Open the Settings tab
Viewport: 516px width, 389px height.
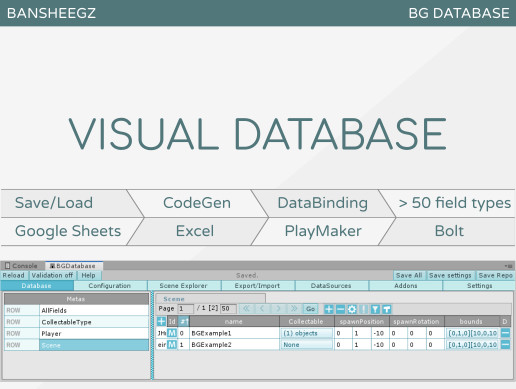(479, 286)
